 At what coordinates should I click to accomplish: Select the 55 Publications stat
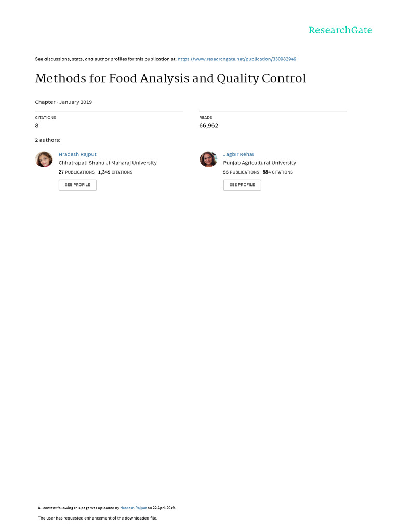[x=241, y=172]
